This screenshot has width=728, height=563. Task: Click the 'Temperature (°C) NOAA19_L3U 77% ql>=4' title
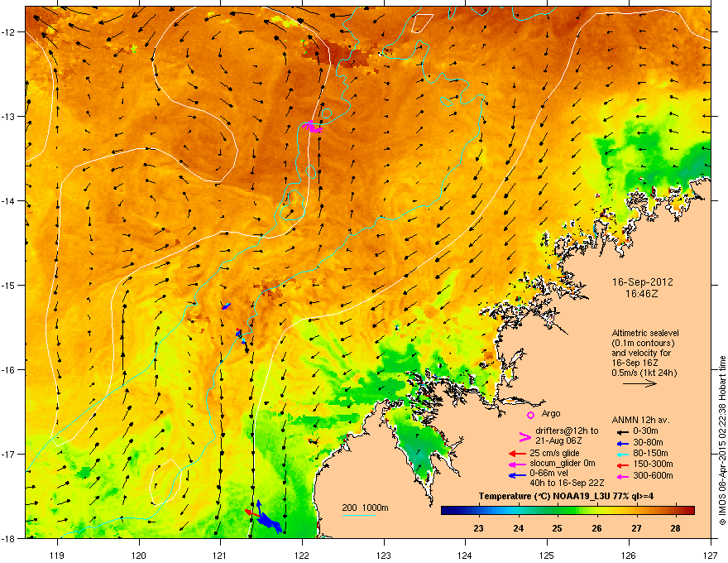tap(566, 496)
